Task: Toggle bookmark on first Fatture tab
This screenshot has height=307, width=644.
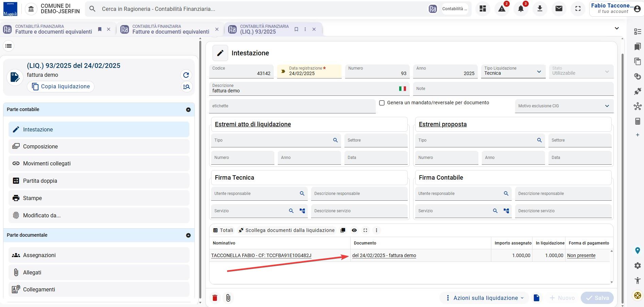Action: click(100, 29)
